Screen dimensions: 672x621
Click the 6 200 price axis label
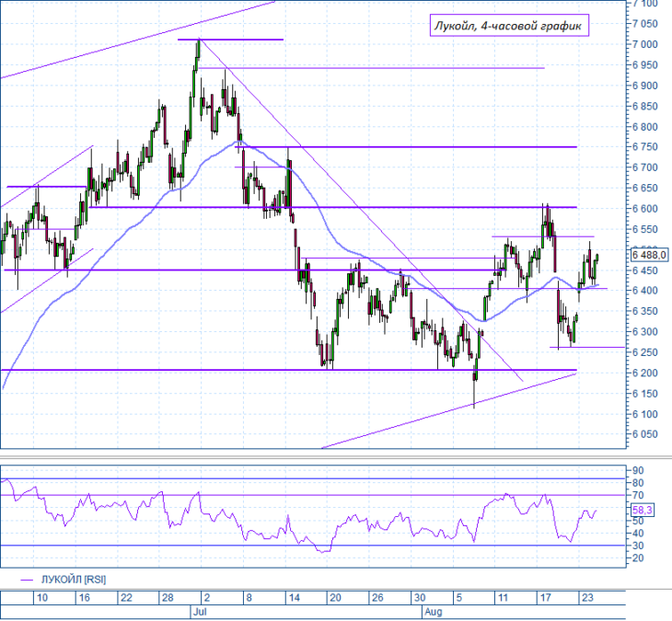click(x=644, y=373)
